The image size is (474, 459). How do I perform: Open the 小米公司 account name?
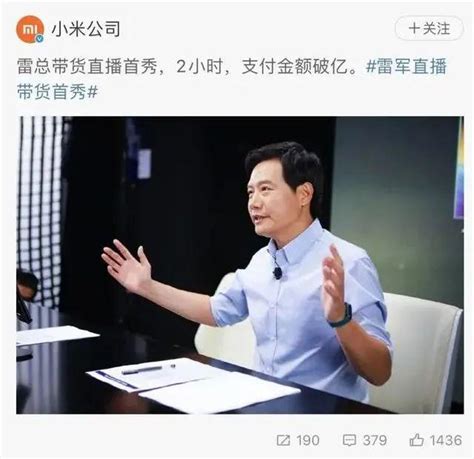pos(86,29)
